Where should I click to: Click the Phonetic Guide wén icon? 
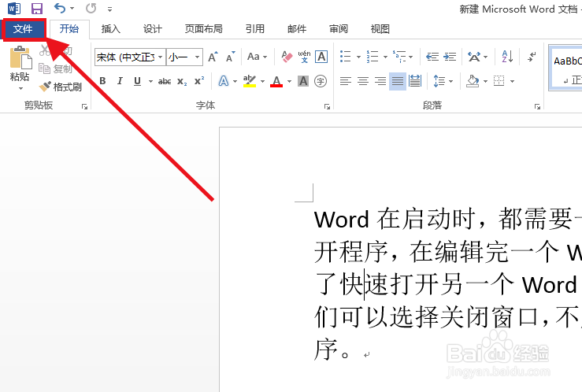click(304, 57)
